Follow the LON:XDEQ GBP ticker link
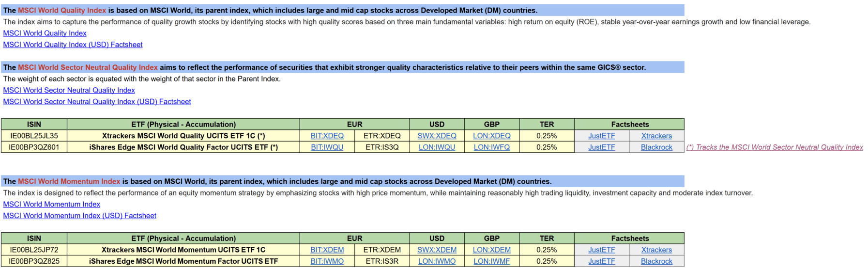Viewport: 868px width, 271px height. click(491, 136)
